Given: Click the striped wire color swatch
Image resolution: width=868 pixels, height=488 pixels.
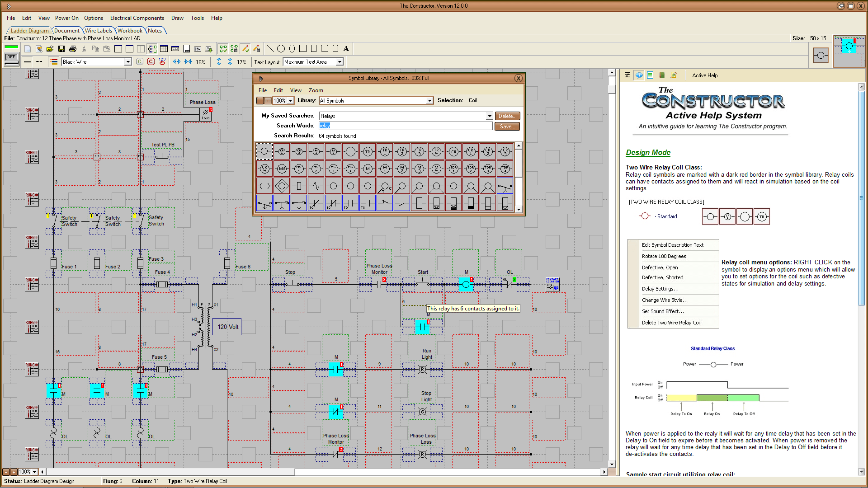Looking at the screenshot, I should [54, 61].
